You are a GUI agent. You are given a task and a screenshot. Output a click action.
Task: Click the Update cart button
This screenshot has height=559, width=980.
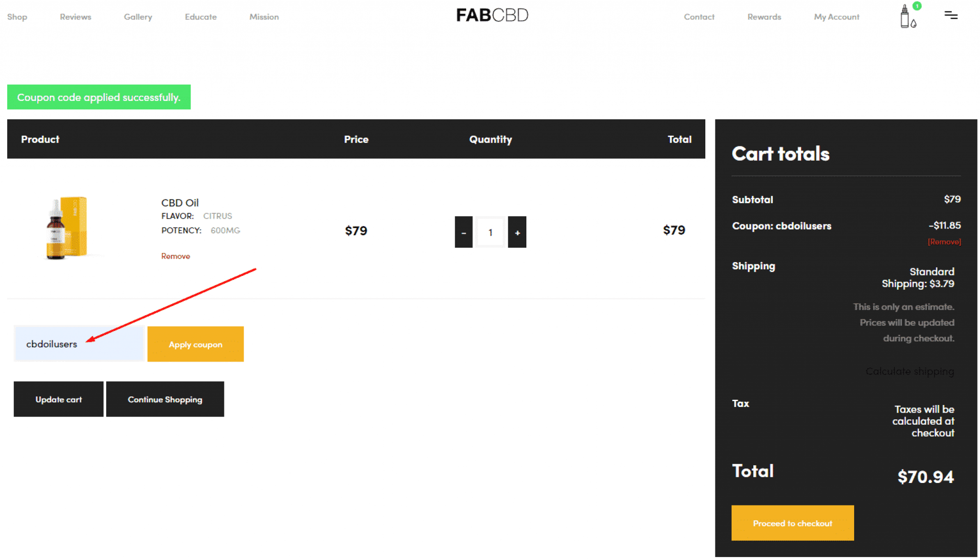pyautogui.click(x=58, y=399)
